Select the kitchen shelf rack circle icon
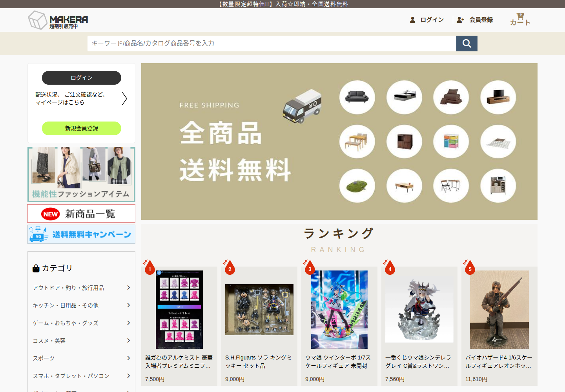565x392 pixels. coord(498,186)
